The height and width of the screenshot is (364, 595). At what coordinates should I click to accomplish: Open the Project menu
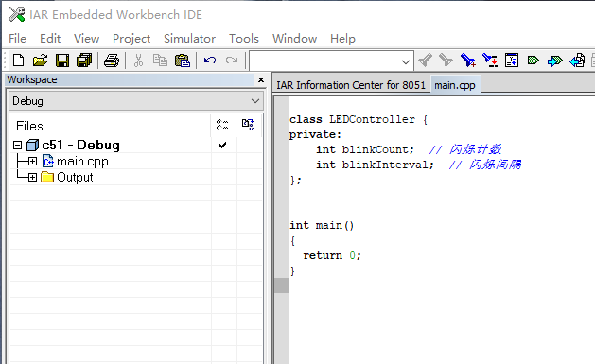[131, 39]
